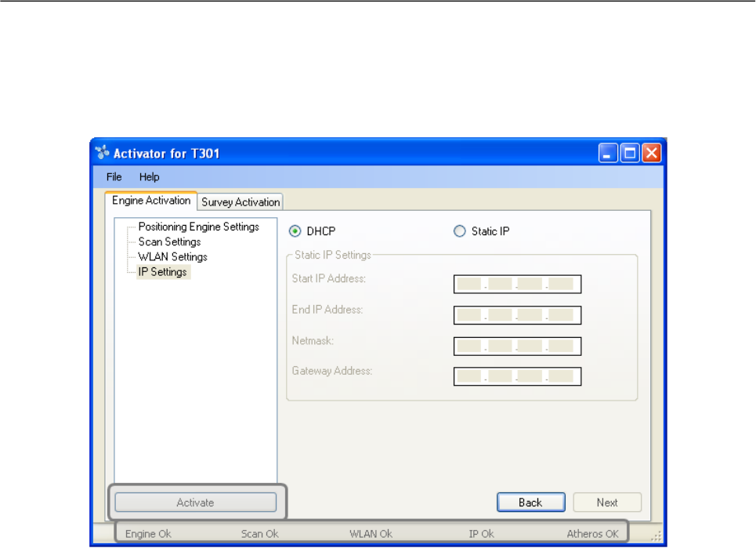756x548 pixels.
Task: Click Engine Ok status entry
Action: (x=148, y=534)
